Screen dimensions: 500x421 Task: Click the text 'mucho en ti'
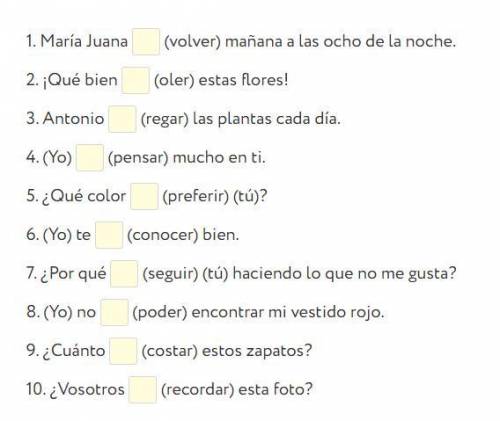(x=218, y=158)
